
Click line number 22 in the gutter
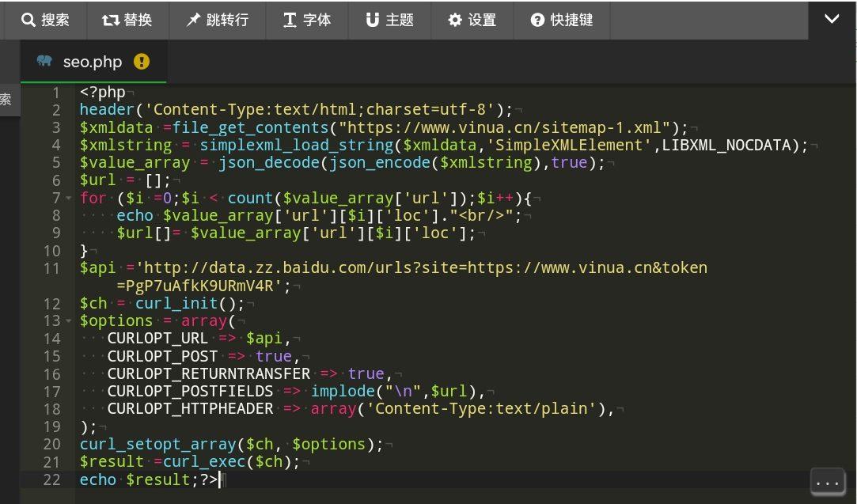tap(52, 479)
